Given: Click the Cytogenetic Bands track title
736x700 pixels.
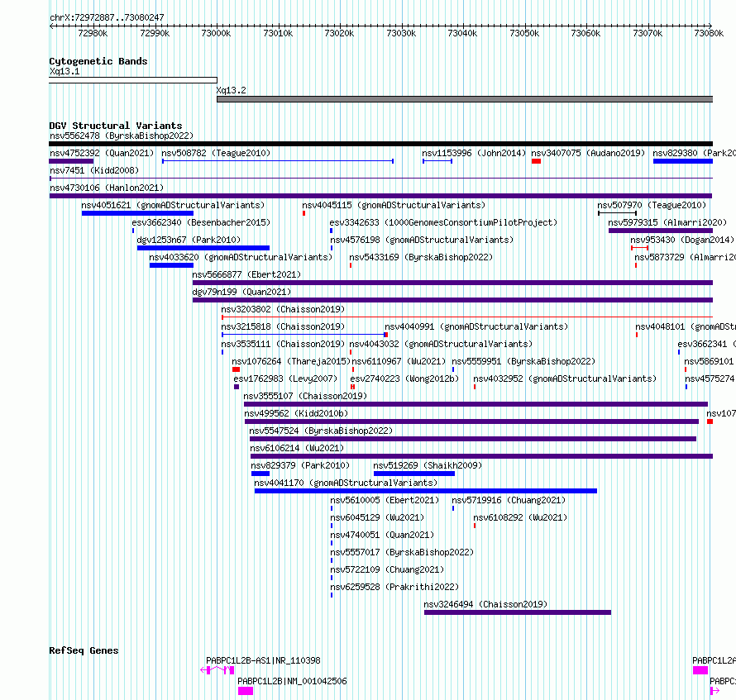Looking at the screenshot, I should 98,61.
